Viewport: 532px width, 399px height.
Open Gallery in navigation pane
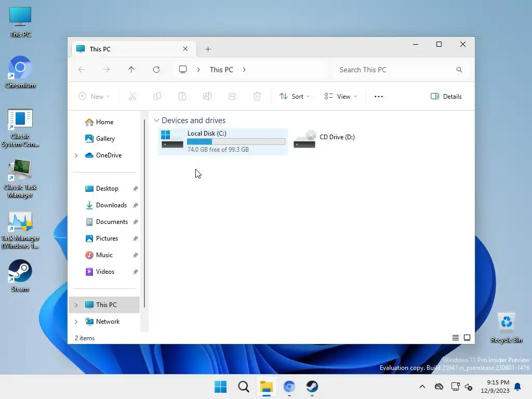coord(104,138)
